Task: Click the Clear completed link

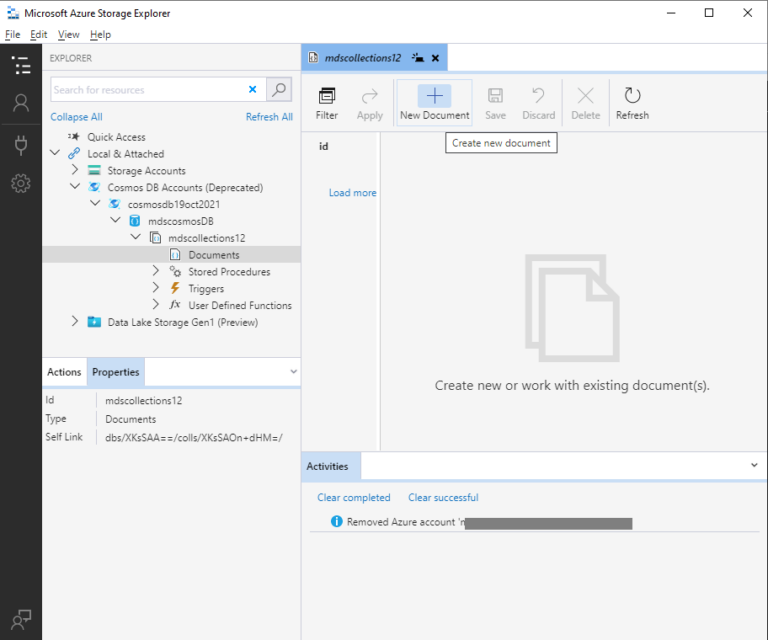Action: 354,498
